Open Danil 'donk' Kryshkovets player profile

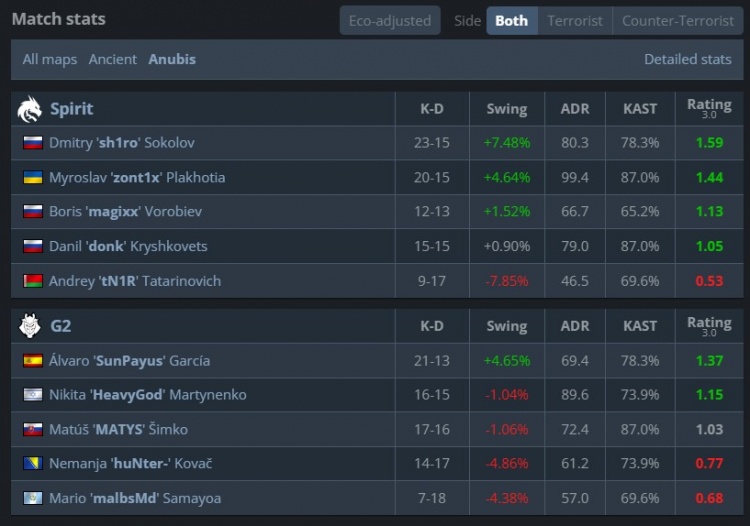(x=128, y=246)
